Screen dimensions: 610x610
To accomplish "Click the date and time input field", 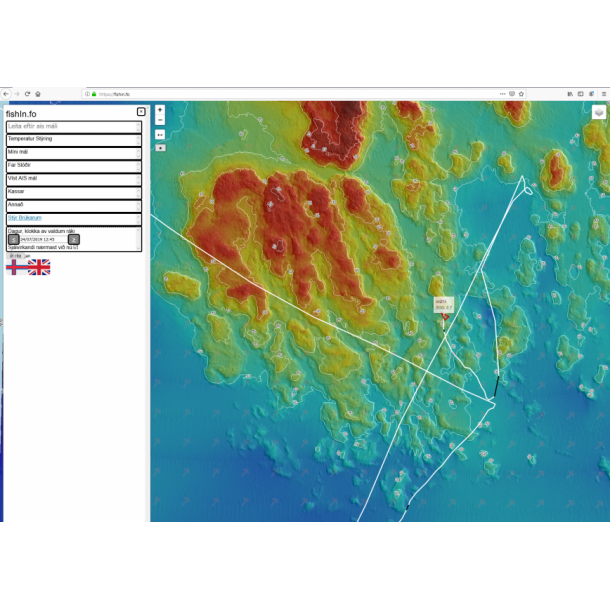I will coord(42,239).
